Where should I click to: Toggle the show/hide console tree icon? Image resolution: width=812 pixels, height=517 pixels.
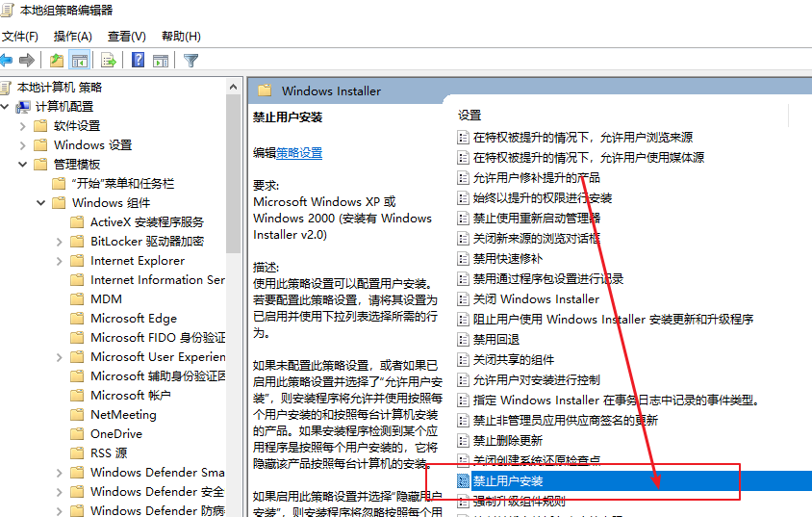(x=80, y=61)
